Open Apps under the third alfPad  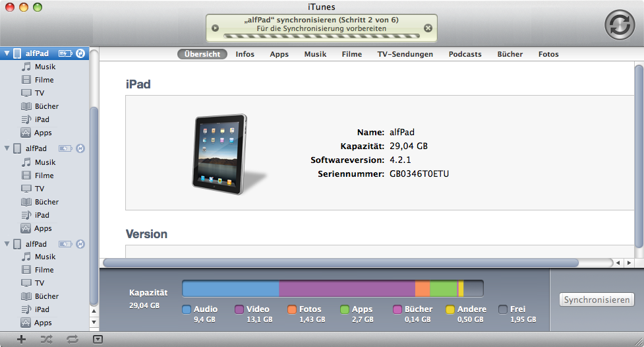pos(36,323)
